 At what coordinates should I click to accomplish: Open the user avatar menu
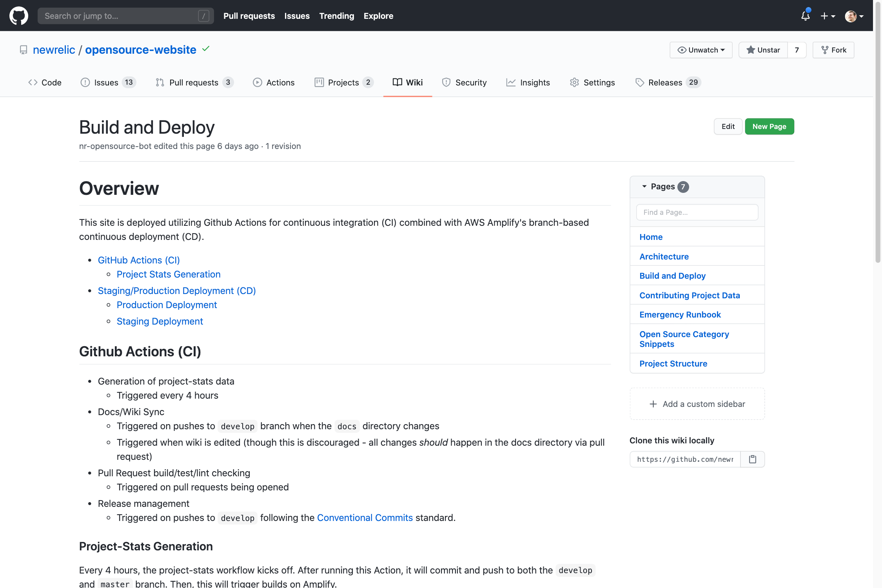pyautogui.click(x=854, y=16)
